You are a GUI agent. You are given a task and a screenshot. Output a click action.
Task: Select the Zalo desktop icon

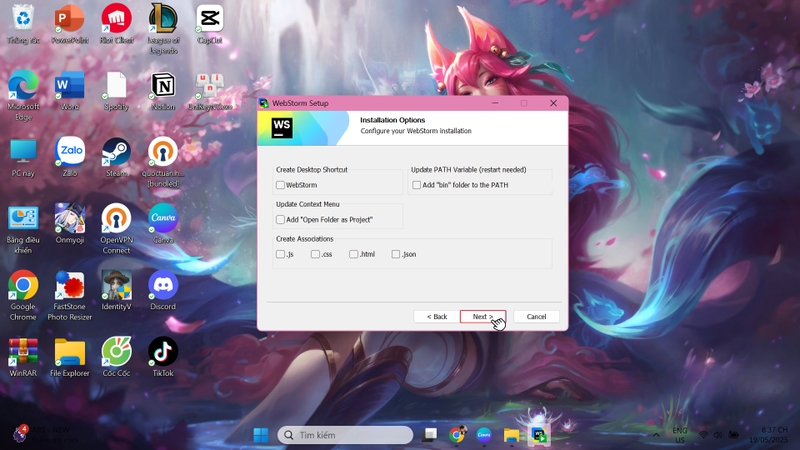coord(70,157)
